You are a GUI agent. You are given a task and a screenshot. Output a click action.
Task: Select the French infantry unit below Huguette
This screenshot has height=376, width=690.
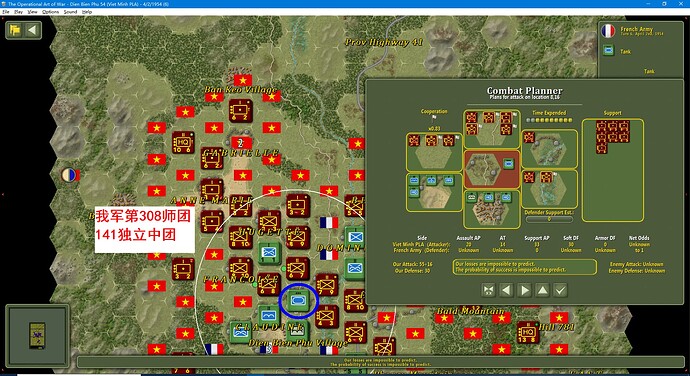pos(269,254)
